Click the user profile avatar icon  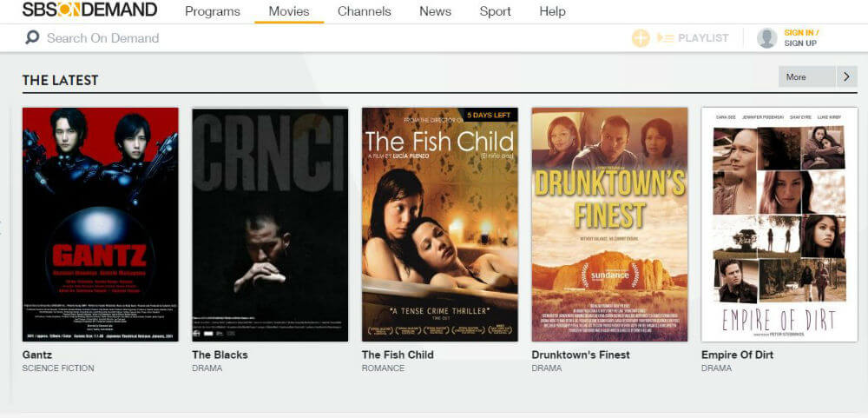pos(766,38)
